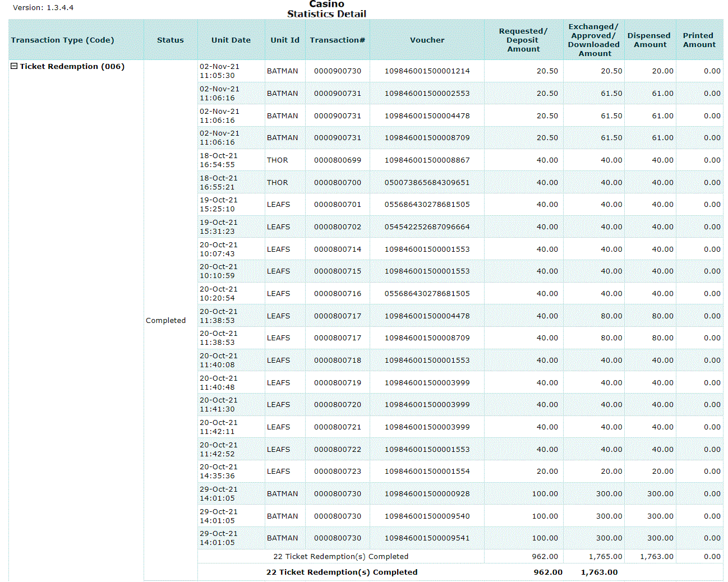Image resolution: width=728 pixels, height=582 pixels.
Task: Click the date 20-Oct-21 10:10:59
Action: (219, 271)
